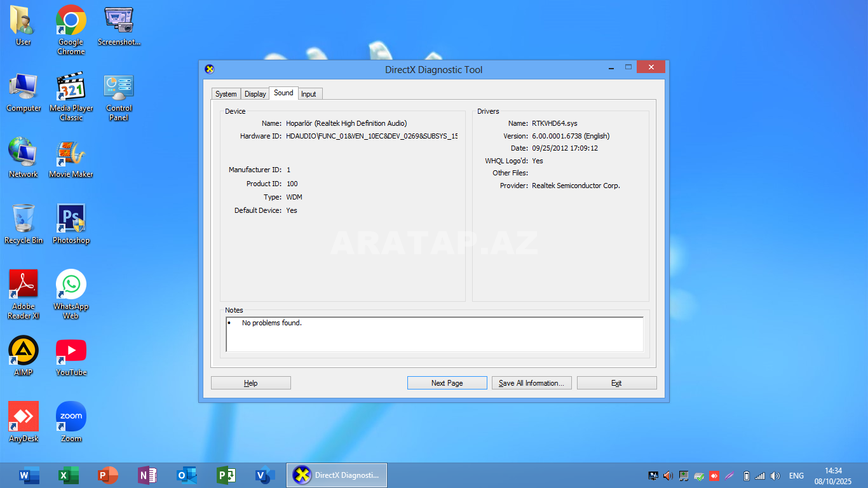Open the white volume speaker tray icon
The height and width of the screenshot is (488, 868).
775,475
